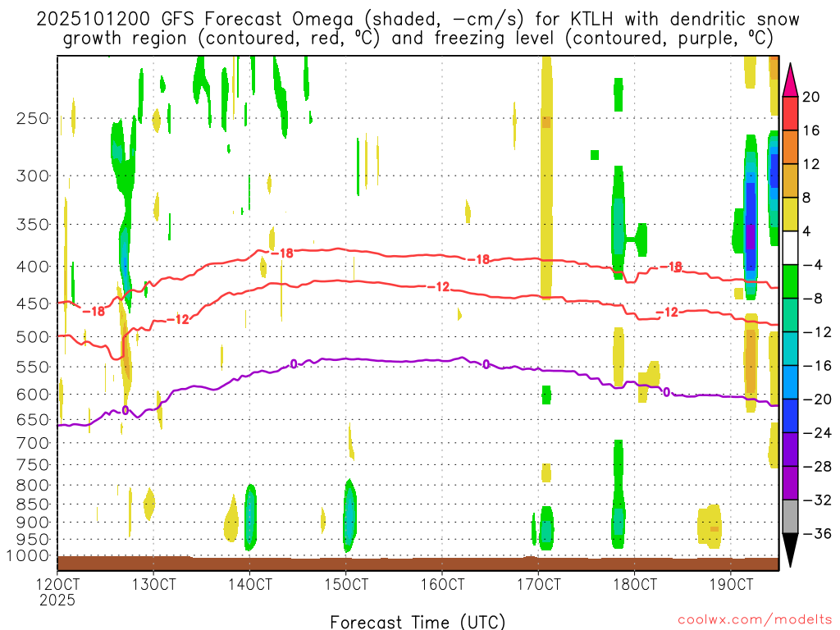The image size is (840, 630).
Task: Click the 2025 year label under 12OCT
Action: click(x=57, y=600)
